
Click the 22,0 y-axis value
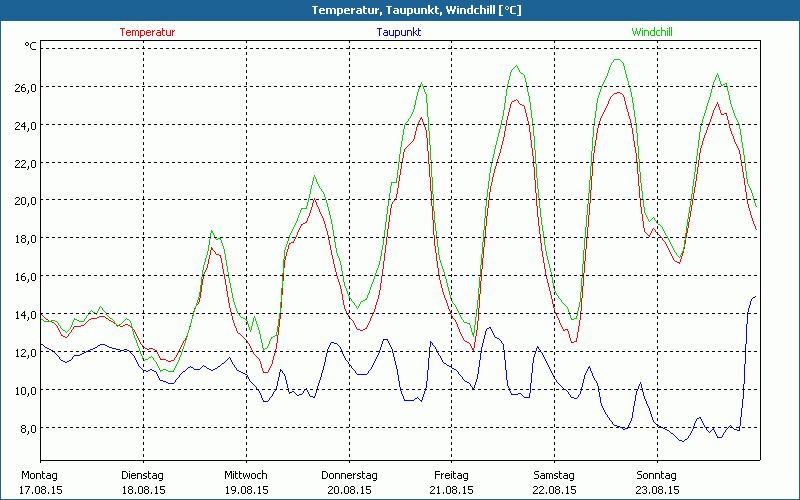click(x=26, y=163)
